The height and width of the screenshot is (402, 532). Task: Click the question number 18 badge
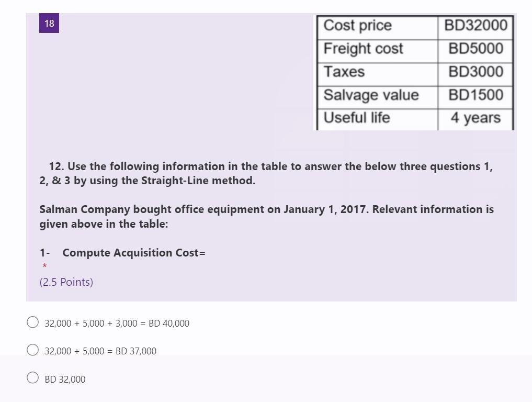pyautogui.click(x=49, y=23)
